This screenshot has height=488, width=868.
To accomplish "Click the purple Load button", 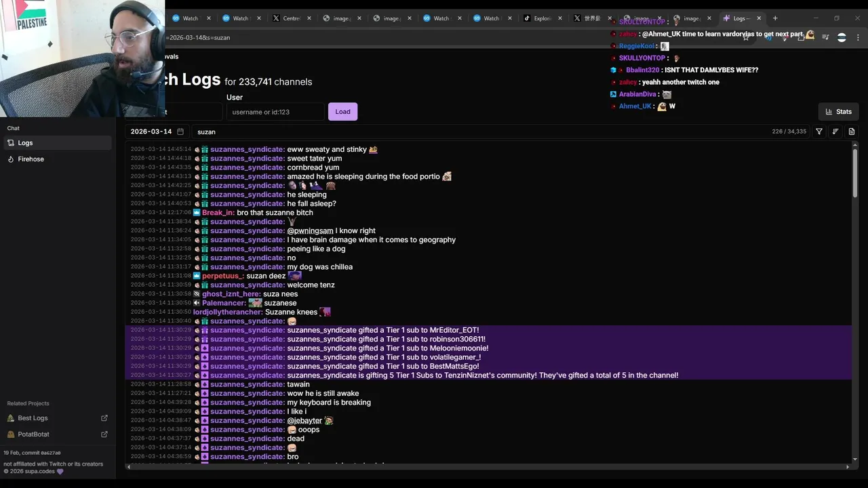I will click(342, 112).
